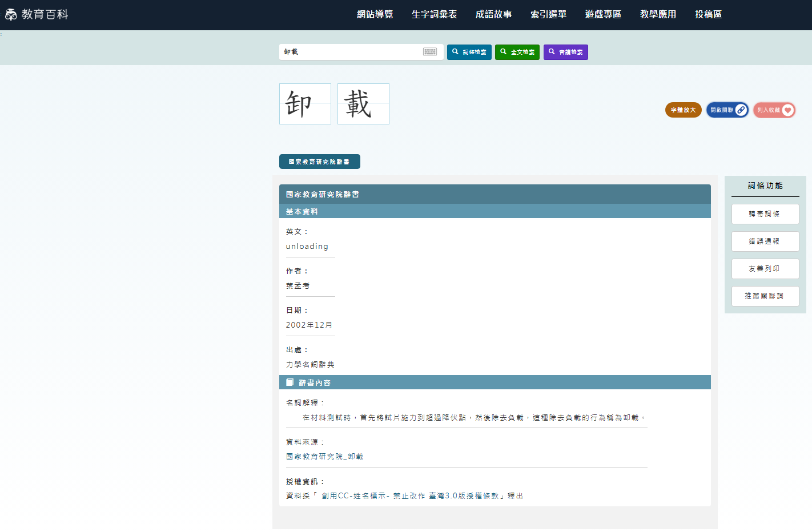Expand the 遊戲專區 menu
This screenshot has height=532, width=812.
(x=603, y=14)
